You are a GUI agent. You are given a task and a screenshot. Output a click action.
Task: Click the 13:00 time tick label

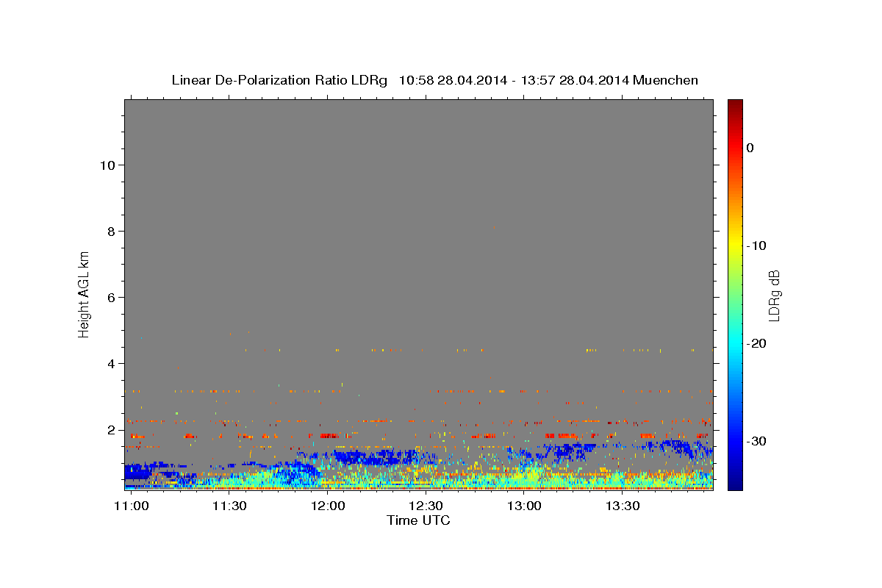pos(524,506)
